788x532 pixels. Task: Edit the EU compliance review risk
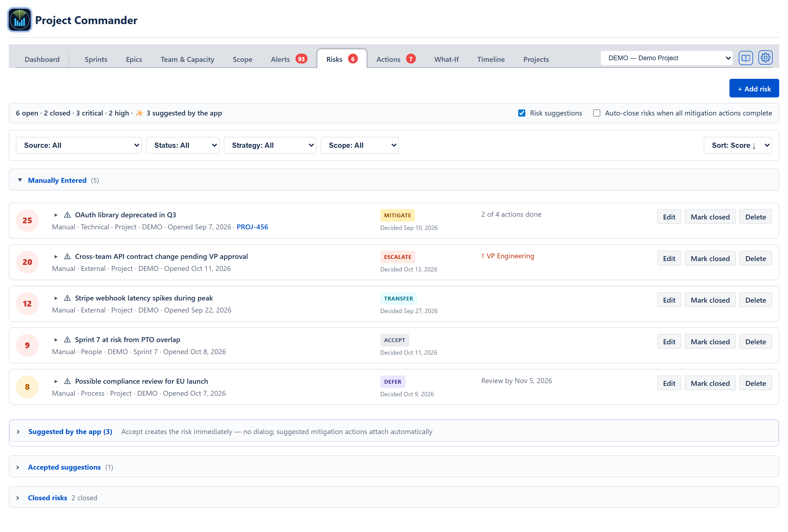(669, 383)
